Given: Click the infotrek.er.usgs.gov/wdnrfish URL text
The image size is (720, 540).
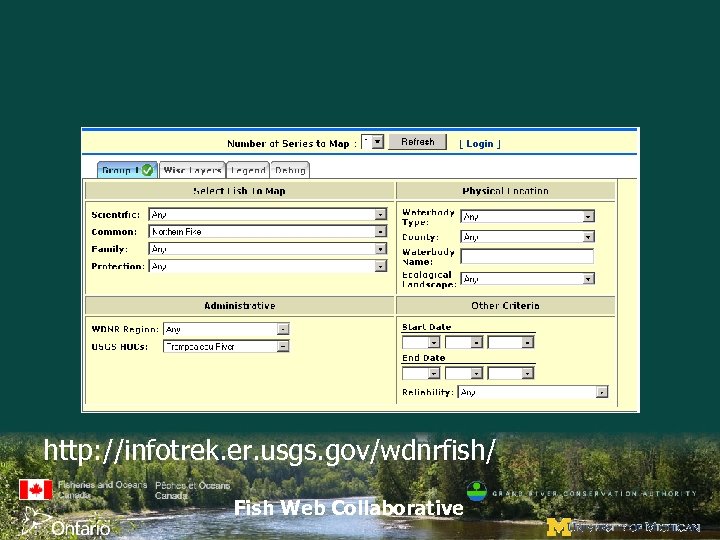Looking at the screenshot, I should [x=270, y=450].
